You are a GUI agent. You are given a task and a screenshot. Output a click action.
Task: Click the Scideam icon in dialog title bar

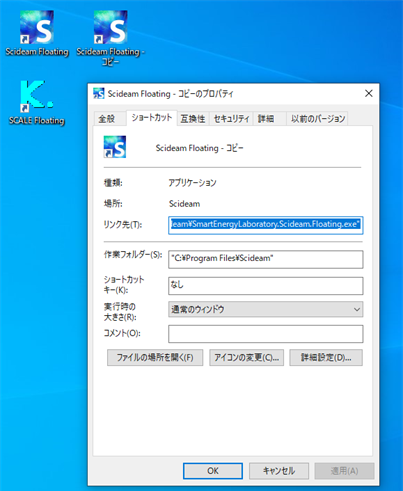(x=99, y=94)
